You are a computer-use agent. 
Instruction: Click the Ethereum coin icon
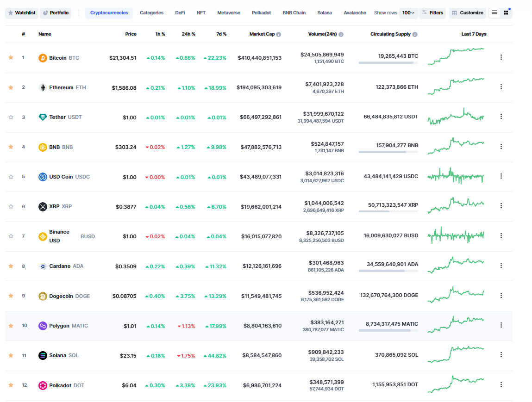click(43, 87)
